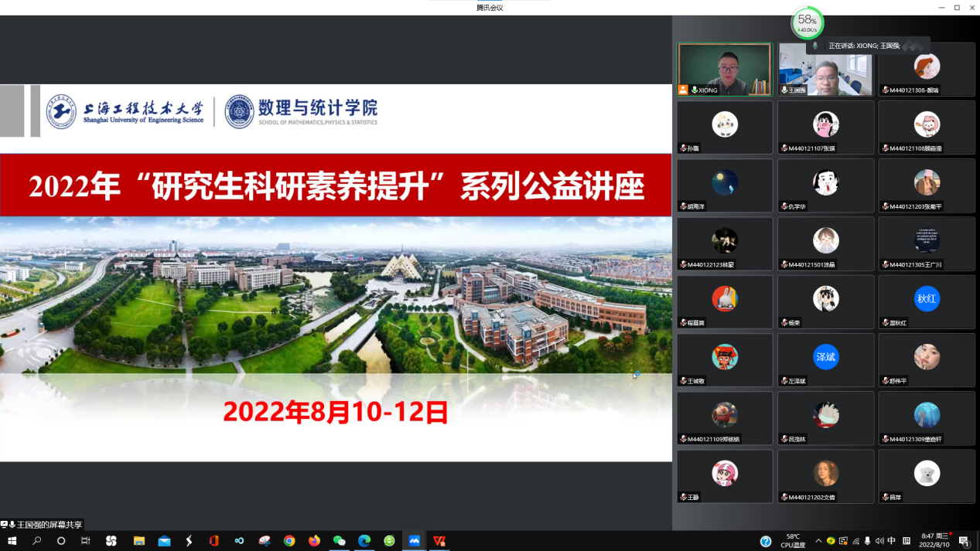Select the 王国强 video thumbnail

pos(825,70)
